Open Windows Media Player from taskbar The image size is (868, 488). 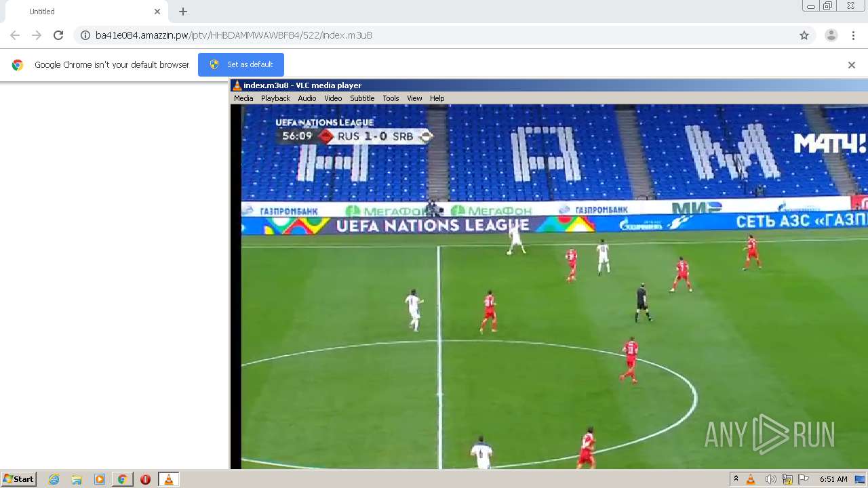coord(100,479)
